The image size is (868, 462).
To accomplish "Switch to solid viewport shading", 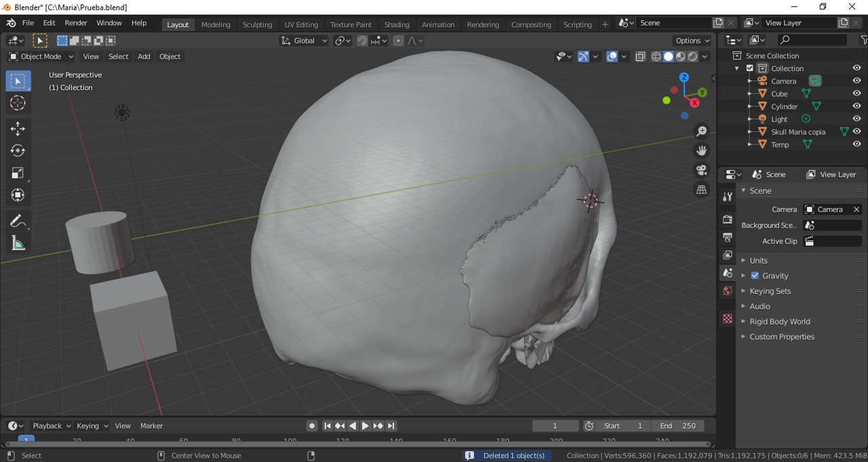I will point(669,56).
